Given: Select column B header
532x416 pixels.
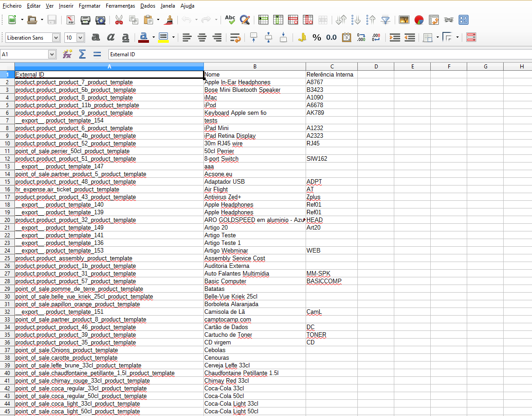Looking at the screenshot, I should point(255,67).
